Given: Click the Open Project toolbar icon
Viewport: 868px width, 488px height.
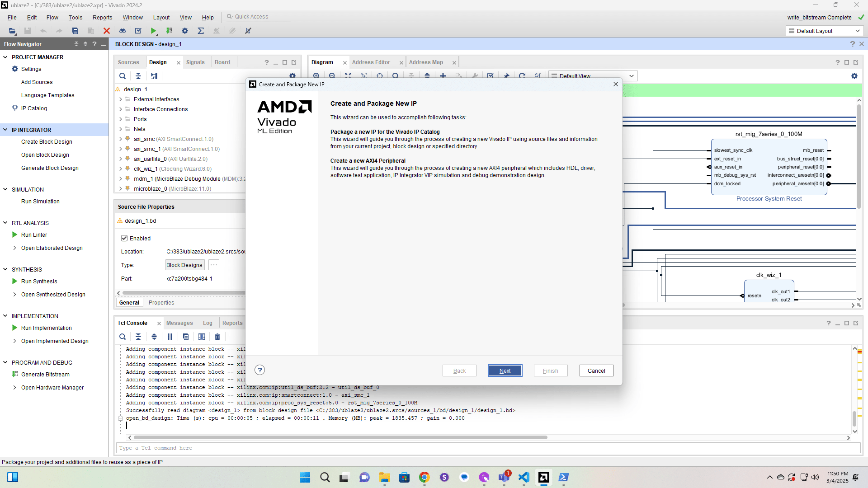Looking at the screenshot, I should pos(12,31).
